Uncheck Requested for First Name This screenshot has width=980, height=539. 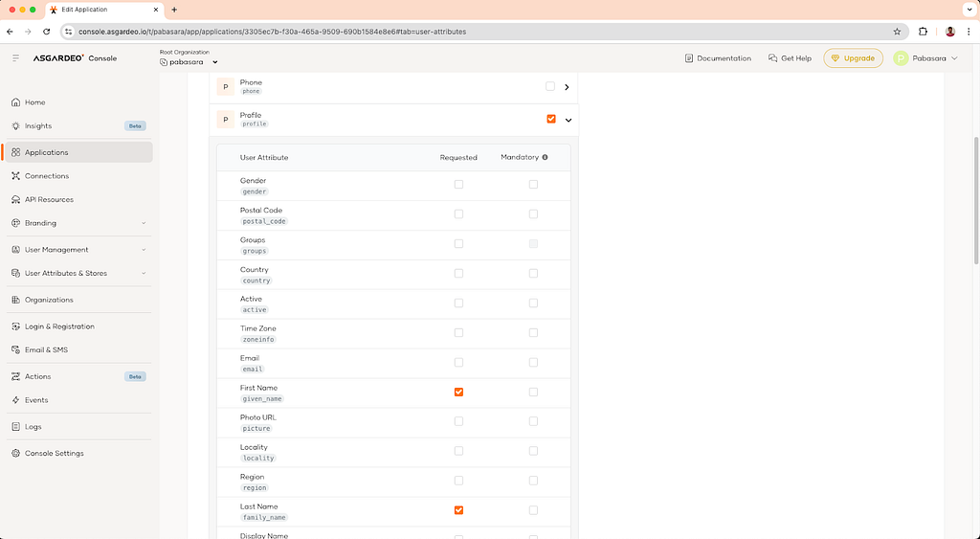[x=458, y=392]
